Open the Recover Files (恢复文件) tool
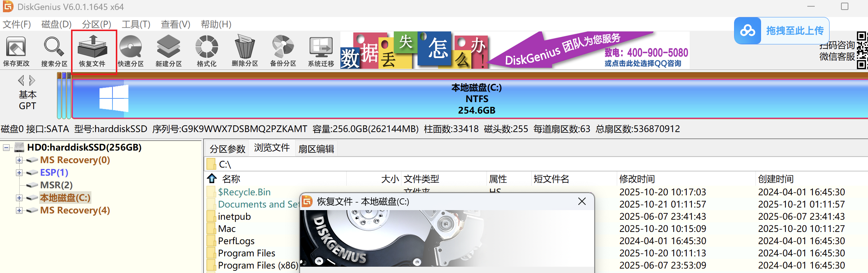This screenshot has width=868, height=273. click(x=92, y=51)
